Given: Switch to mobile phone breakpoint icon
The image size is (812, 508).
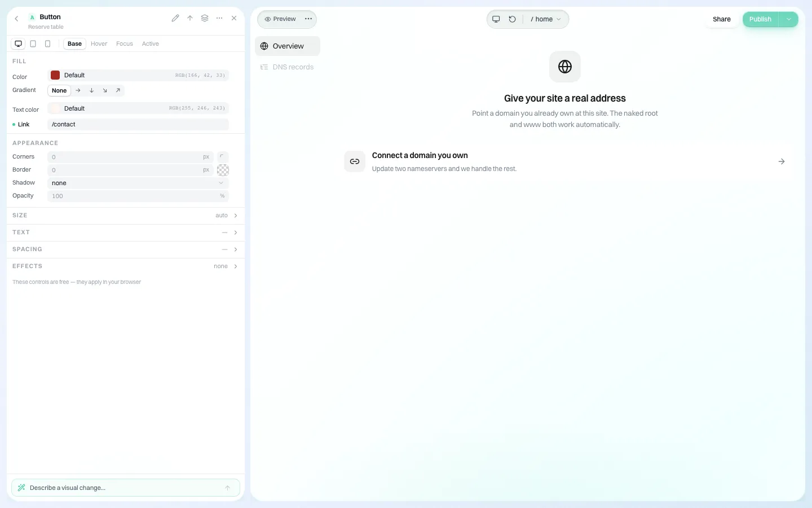Looking at the screenshot, I should pyautogui.click(x=48, y=43).
